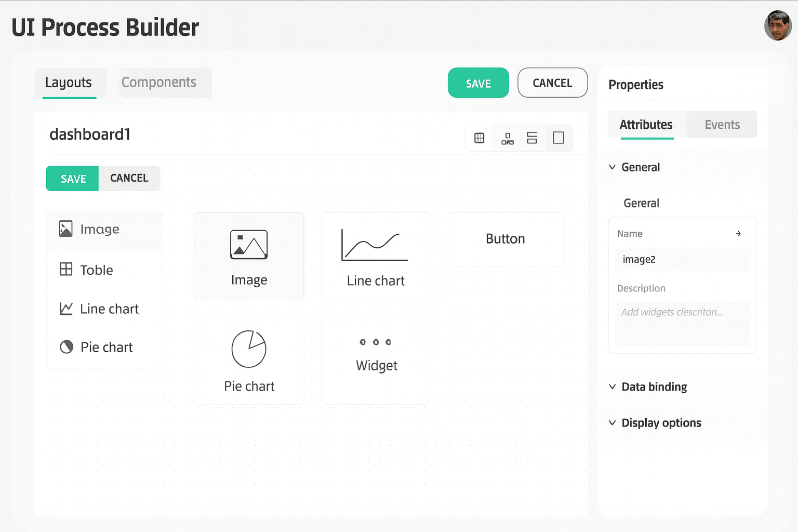
Task: Click the three-dot Widget tile
Action: [x=375, y=360]
